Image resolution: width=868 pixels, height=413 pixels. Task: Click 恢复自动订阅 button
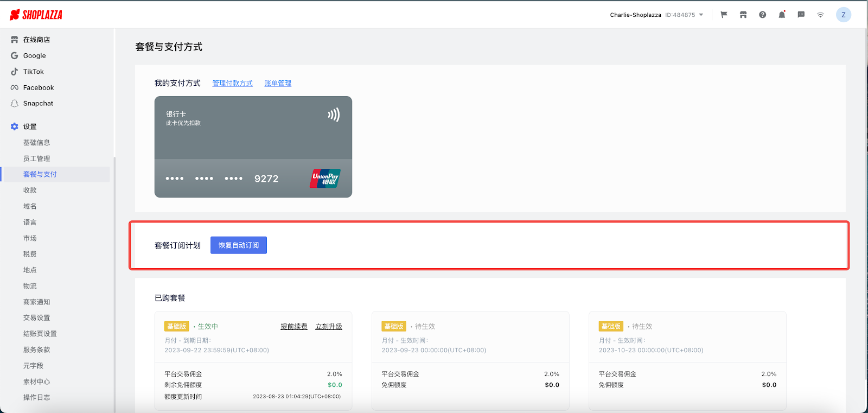click(x=239, y=245)
